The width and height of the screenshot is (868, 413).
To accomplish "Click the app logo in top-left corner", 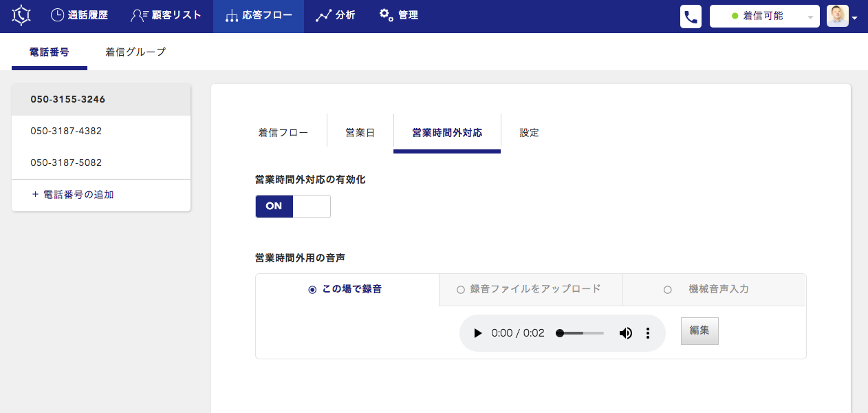I will [x=21, y=16].
